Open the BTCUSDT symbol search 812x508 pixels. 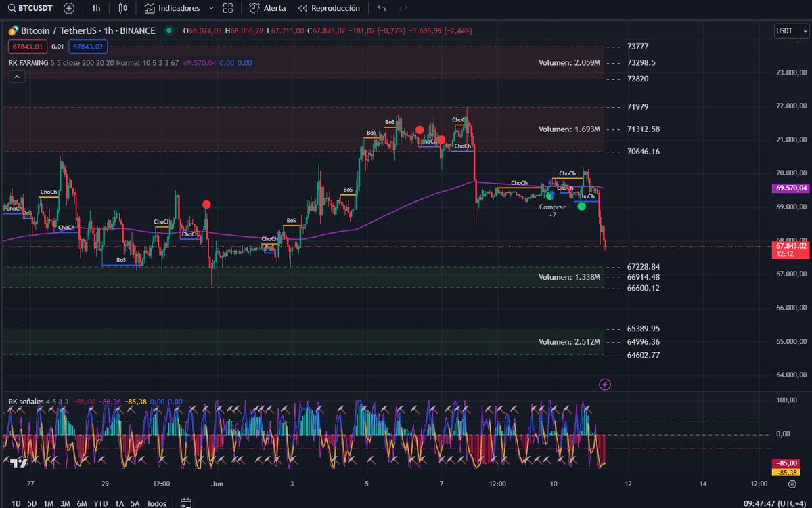(x=29, y=8)
